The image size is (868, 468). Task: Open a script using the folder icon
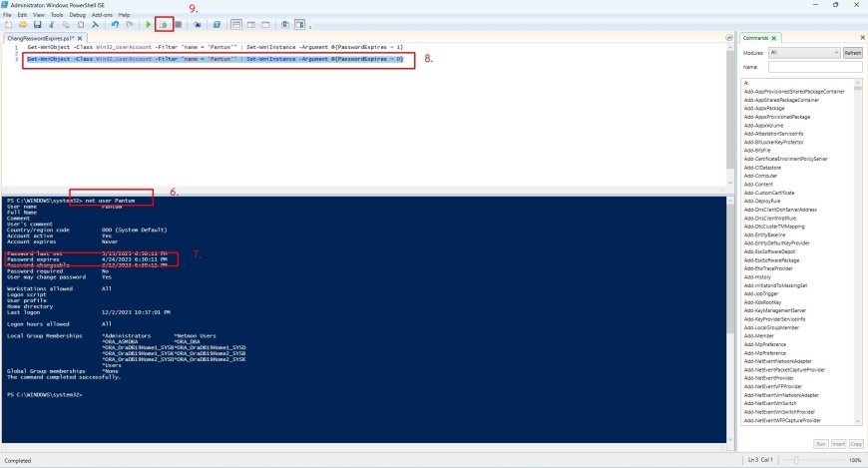(23, 24)
